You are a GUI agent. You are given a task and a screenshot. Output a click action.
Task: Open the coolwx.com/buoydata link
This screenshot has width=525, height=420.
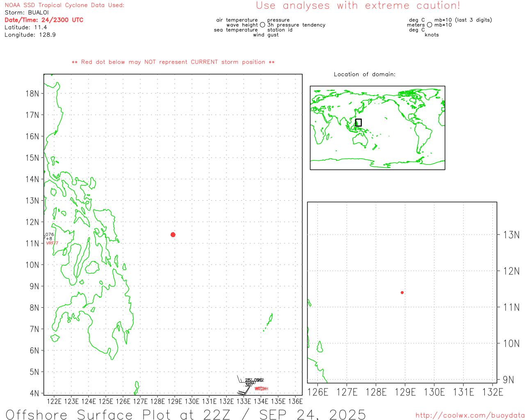(x=470, y=415)
